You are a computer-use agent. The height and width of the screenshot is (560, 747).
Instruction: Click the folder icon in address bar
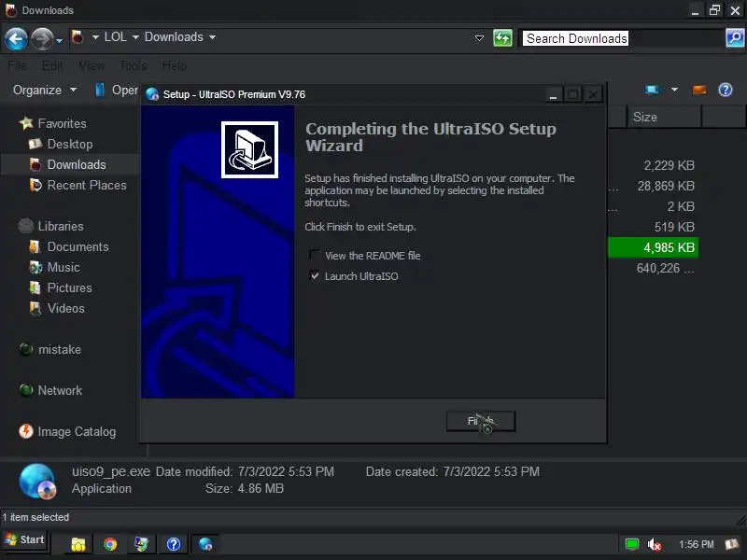(78, 37)
